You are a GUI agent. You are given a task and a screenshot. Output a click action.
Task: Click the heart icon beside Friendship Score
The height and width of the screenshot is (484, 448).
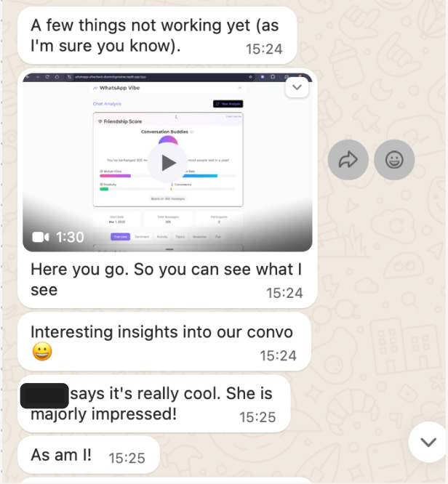point(100,121)
